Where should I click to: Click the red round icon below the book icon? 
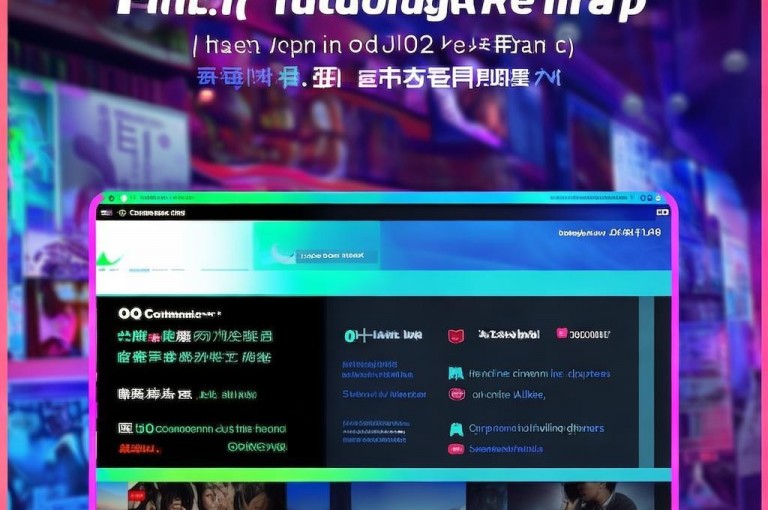click(x=456, y=394)
